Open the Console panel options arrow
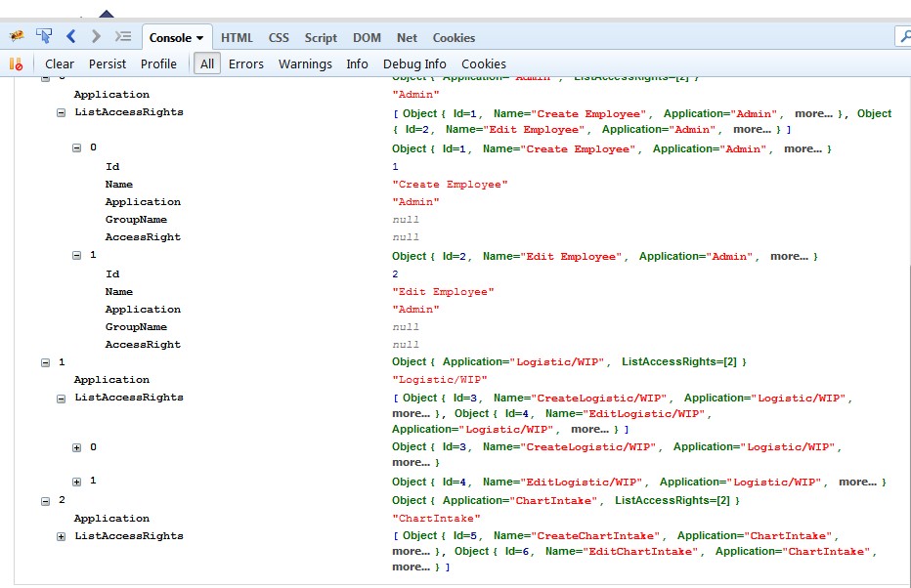This screenshot has width=911, height=588. (199, 37)
